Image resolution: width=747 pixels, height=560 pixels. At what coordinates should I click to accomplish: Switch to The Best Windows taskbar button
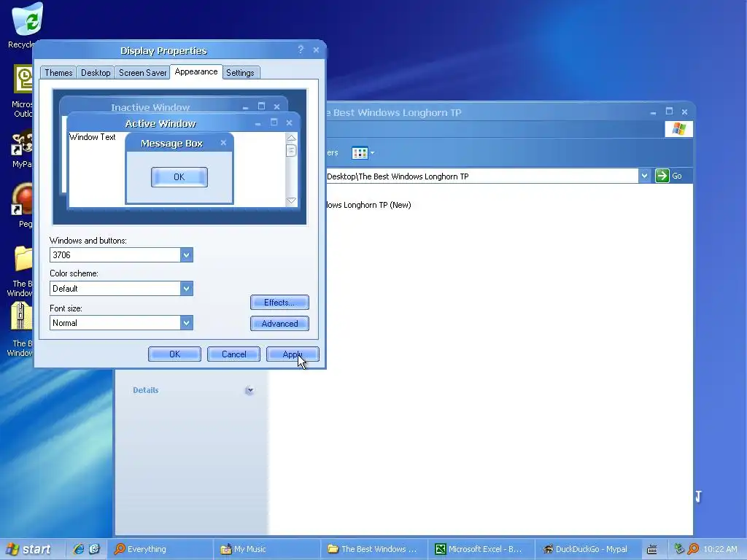373,549
